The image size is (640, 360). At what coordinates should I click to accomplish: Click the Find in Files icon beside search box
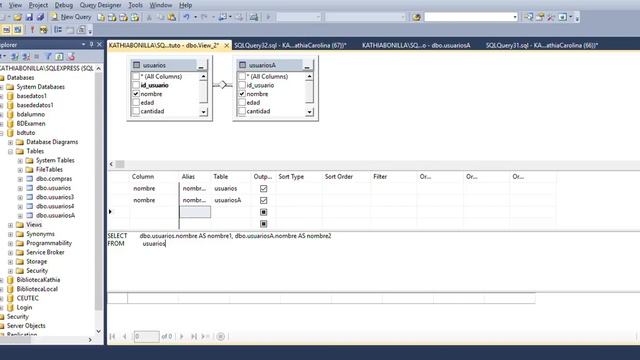(x=416, y=17)
